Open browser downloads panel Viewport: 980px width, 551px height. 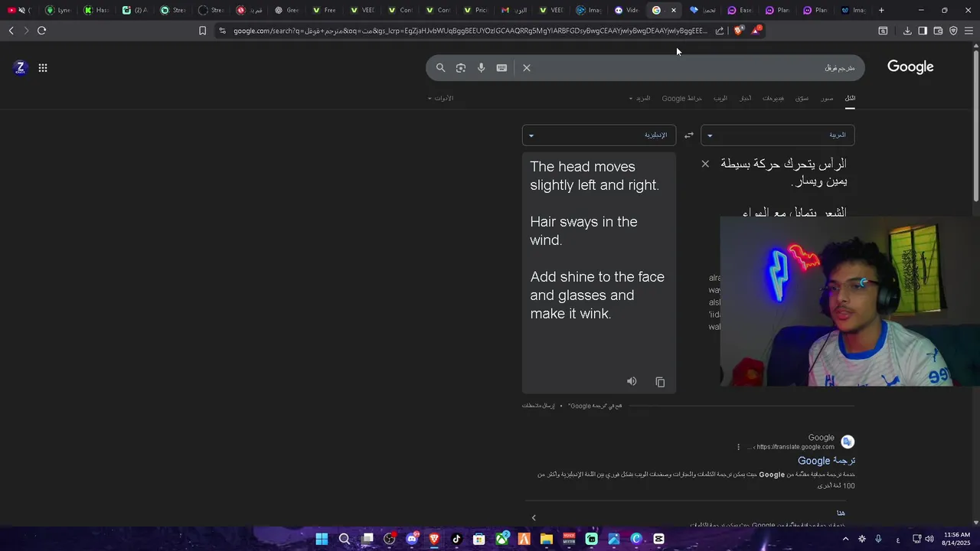(907, 31)
